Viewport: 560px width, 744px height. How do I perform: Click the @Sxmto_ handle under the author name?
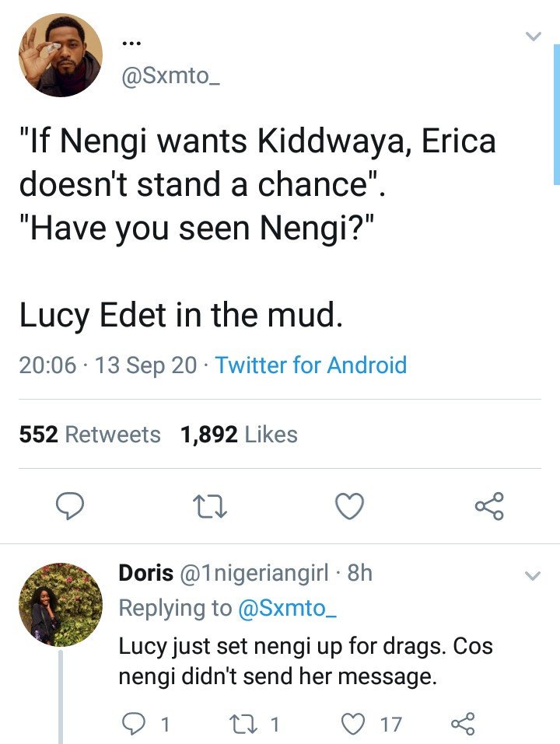tap(171, 76)
